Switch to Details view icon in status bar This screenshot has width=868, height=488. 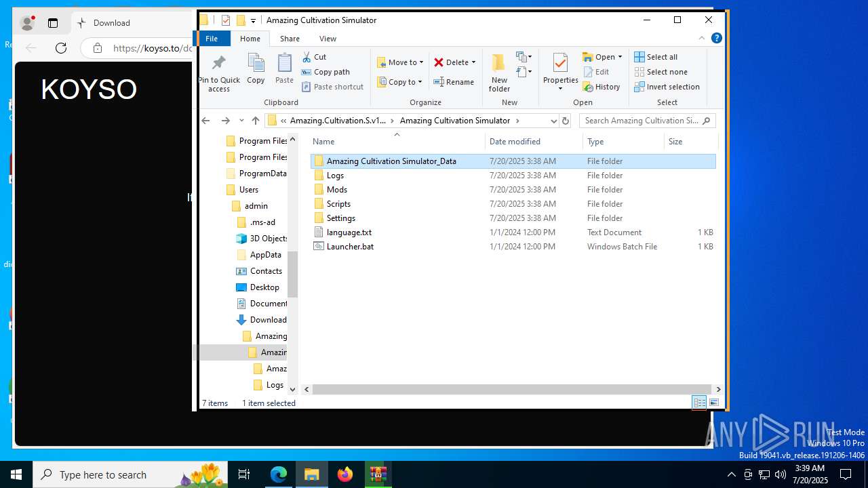[699, 403]
